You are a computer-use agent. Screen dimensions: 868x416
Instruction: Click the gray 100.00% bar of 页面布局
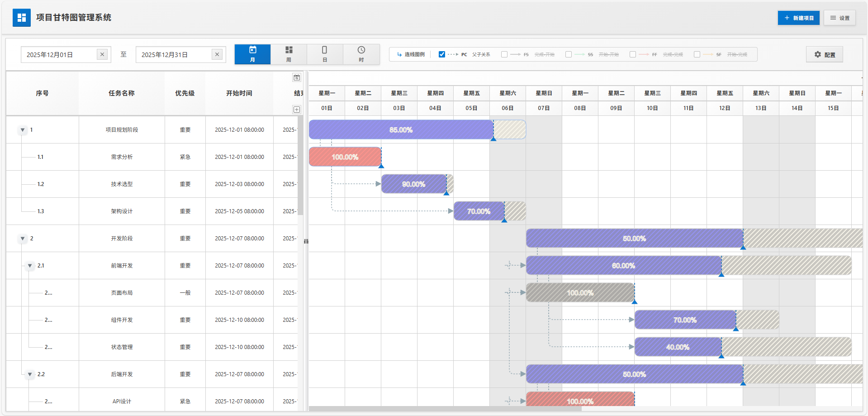pos(580,293)
